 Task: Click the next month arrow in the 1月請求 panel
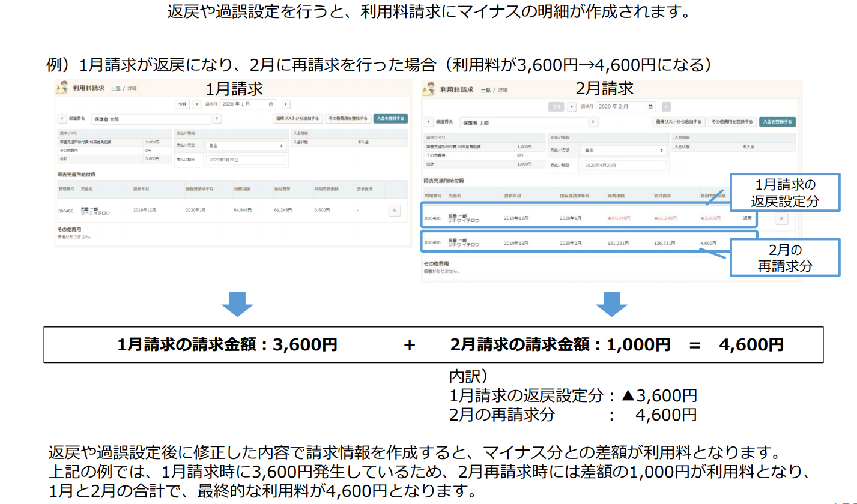(x=286, y=104)
